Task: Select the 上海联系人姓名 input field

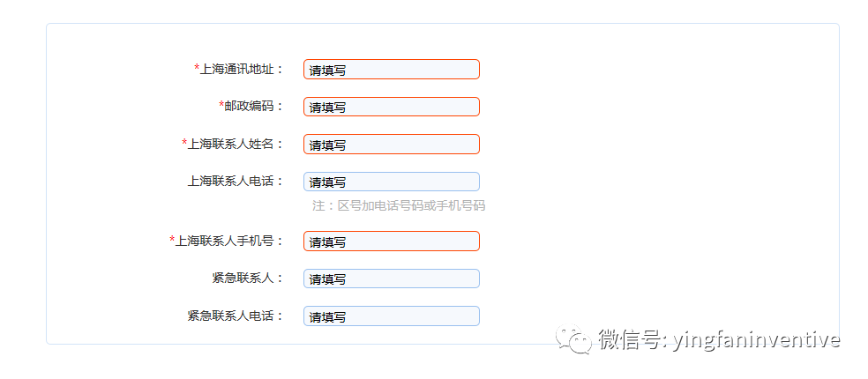Action: [x=391, y=145]
